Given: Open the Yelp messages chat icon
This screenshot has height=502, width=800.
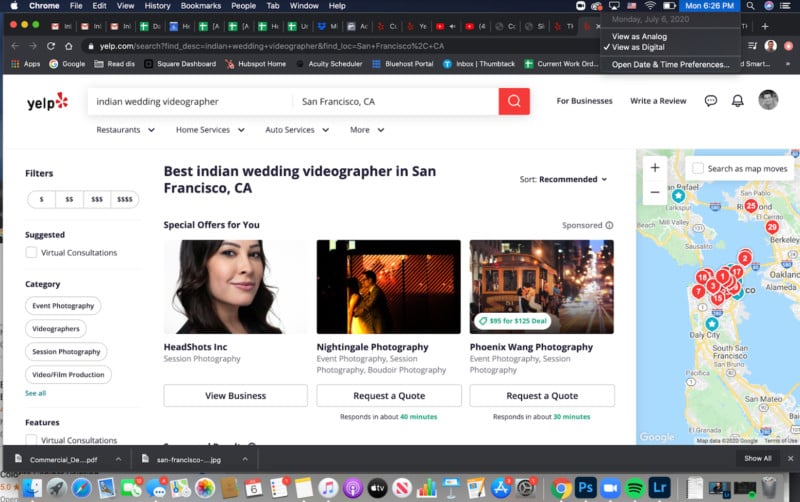Looking at the screenshot, I should (x=711, y=101).
